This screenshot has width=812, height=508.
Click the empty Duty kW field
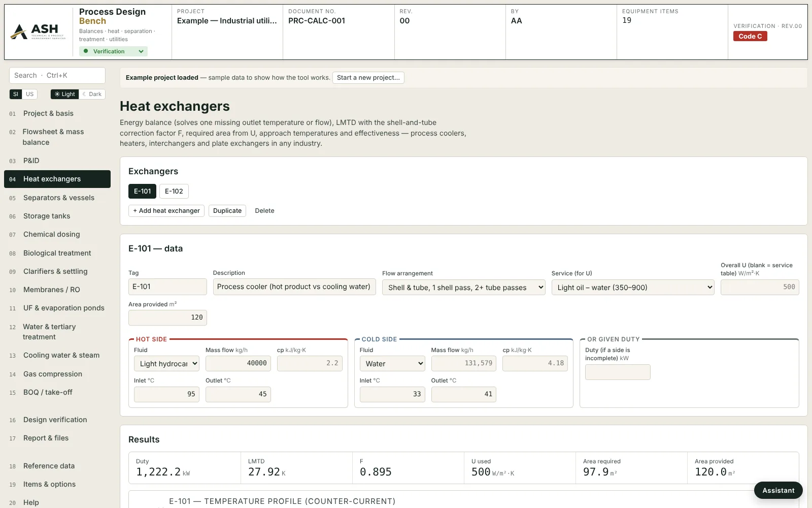[618, 372]
